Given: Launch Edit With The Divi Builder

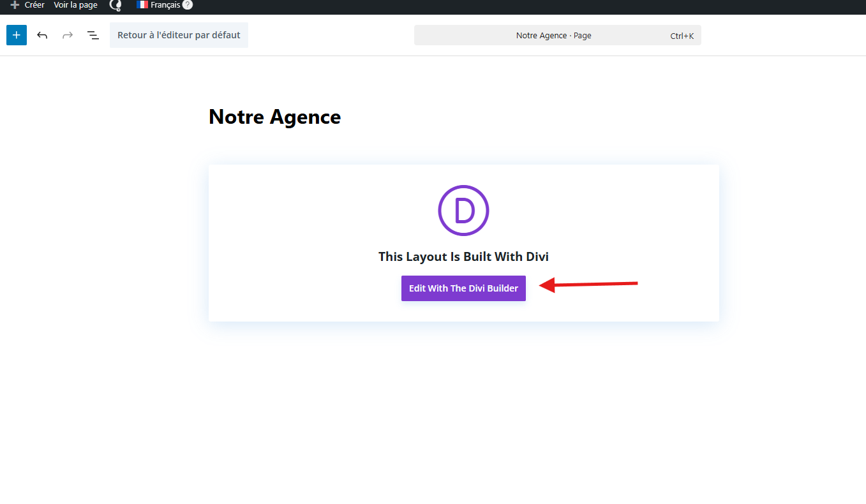Looking at the screenshot, I should point(463,288).
